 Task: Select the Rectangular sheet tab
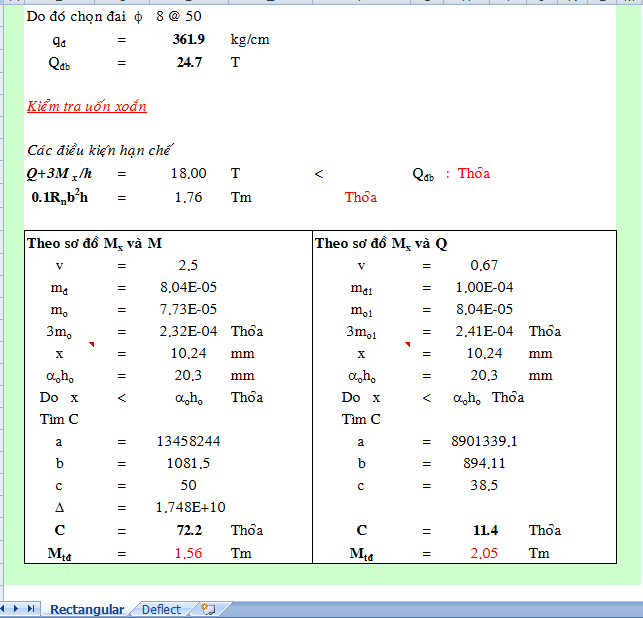(87, 609)
